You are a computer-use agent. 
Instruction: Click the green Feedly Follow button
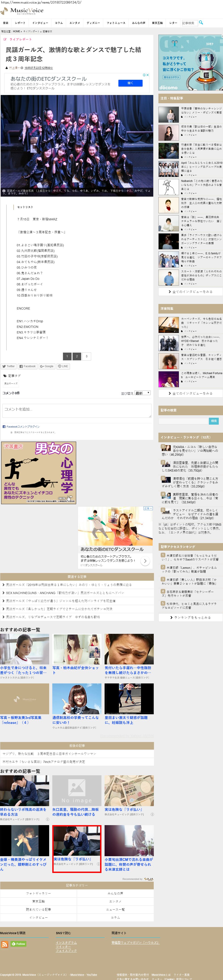coord(18,944)
